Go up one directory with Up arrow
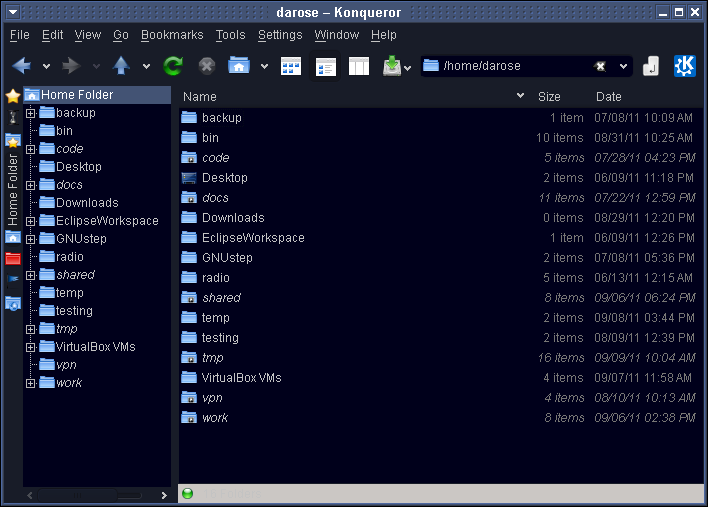Screen dimensions: 708x507 click(x=121, y=66)
